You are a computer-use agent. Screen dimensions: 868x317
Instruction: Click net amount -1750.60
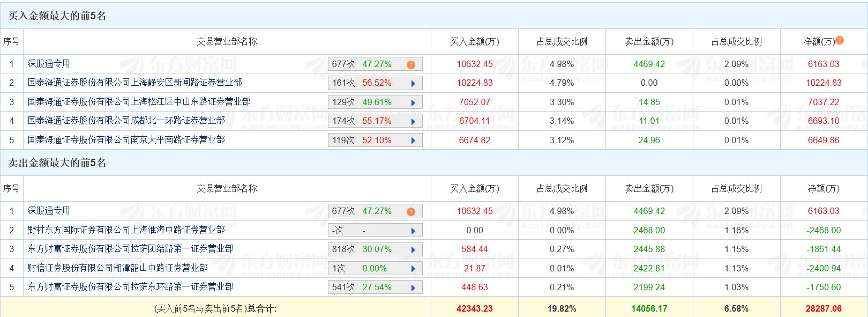click(824, 287)
